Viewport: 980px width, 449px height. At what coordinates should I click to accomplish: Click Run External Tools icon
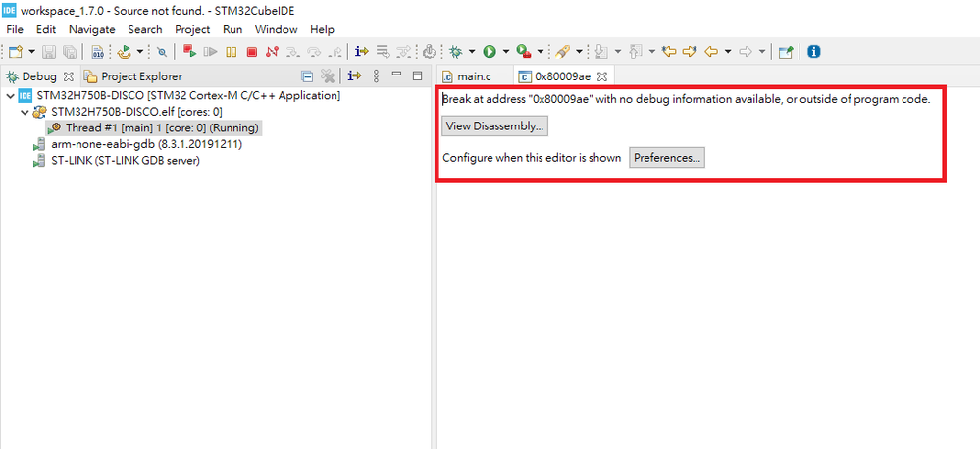pos(525,52)
